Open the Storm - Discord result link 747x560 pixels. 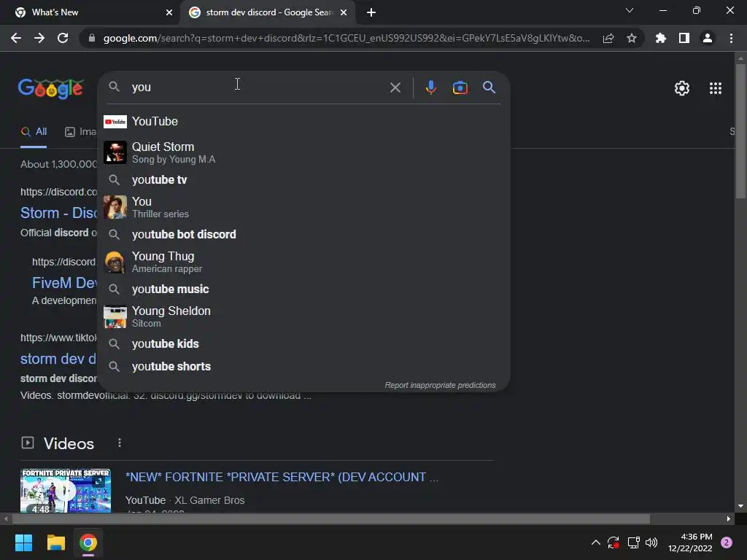(x=59, y=213)
